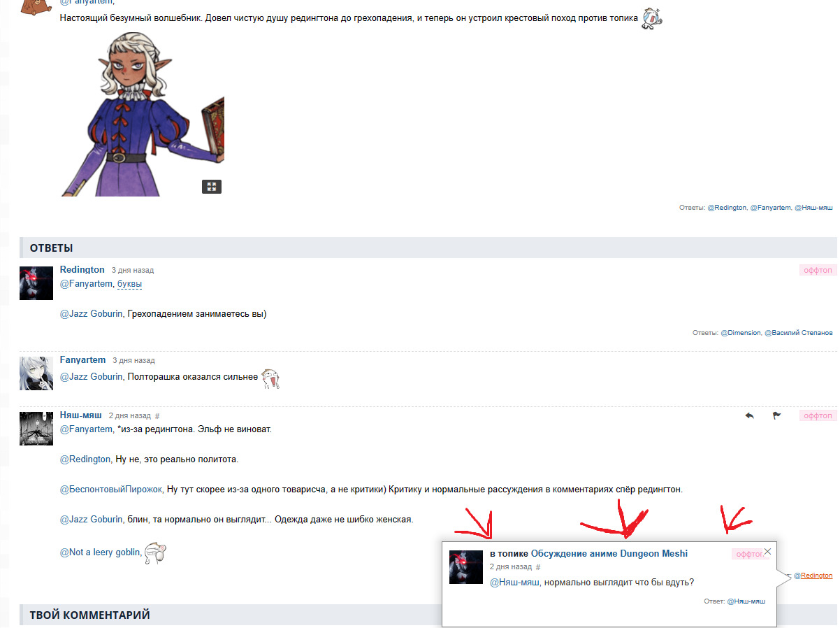The width and height of the screenshot is (840, 628).
Task: Click the elf character image thumbnail
Action: tap(142, 112)
